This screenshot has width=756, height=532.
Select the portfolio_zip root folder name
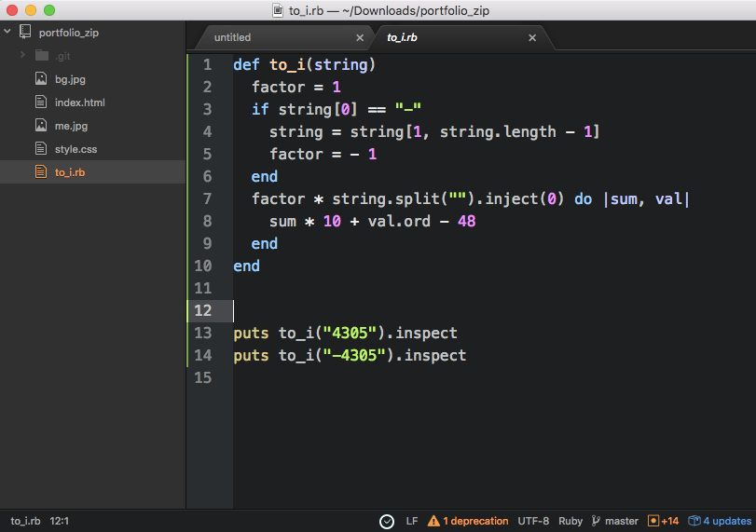pos(68,33)
